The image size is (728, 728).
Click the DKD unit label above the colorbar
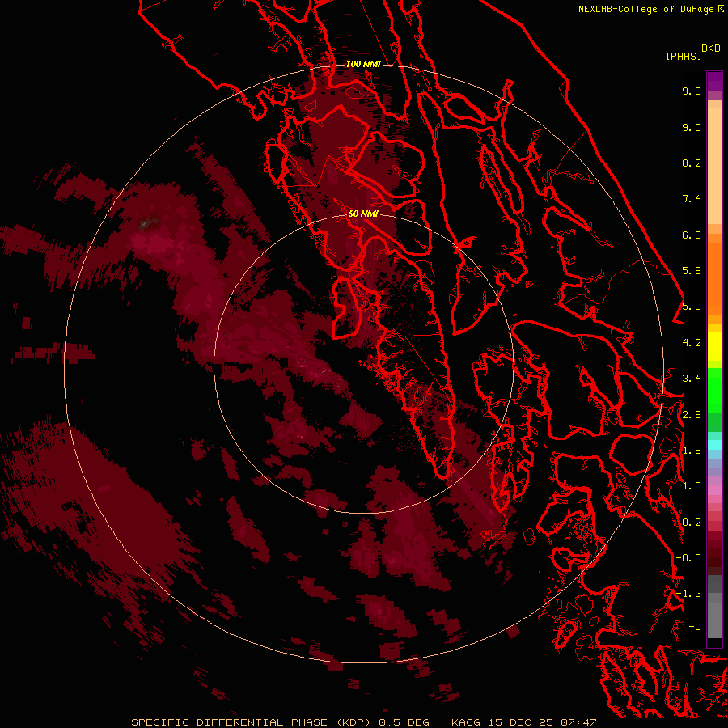pyautogui.click(x=711, y=49)
